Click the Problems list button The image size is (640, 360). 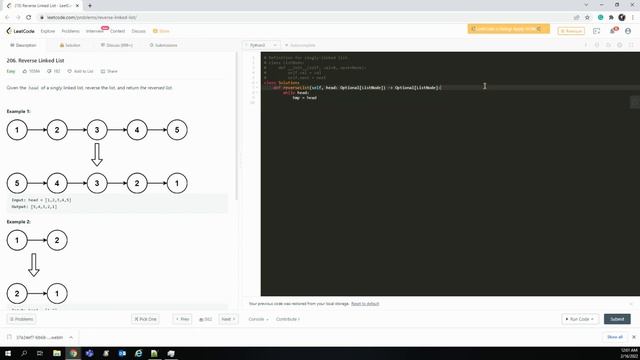point(21,319)
